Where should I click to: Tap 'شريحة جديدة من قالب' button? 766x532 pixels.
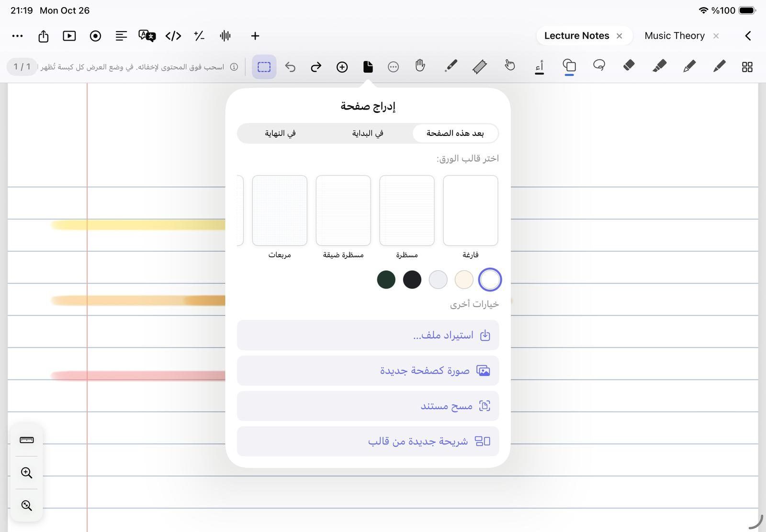tap(368, 441)
